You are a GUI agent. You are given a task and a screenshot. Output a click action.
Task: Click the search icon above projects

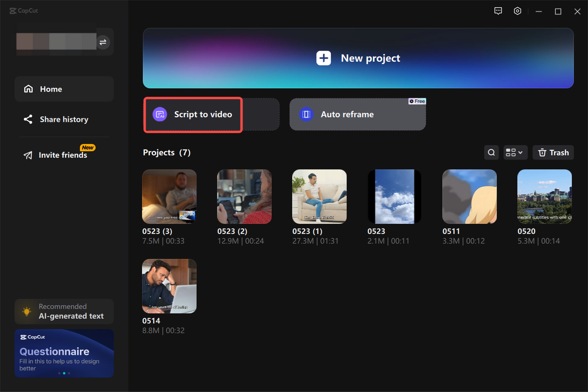[x=491, y=152]
